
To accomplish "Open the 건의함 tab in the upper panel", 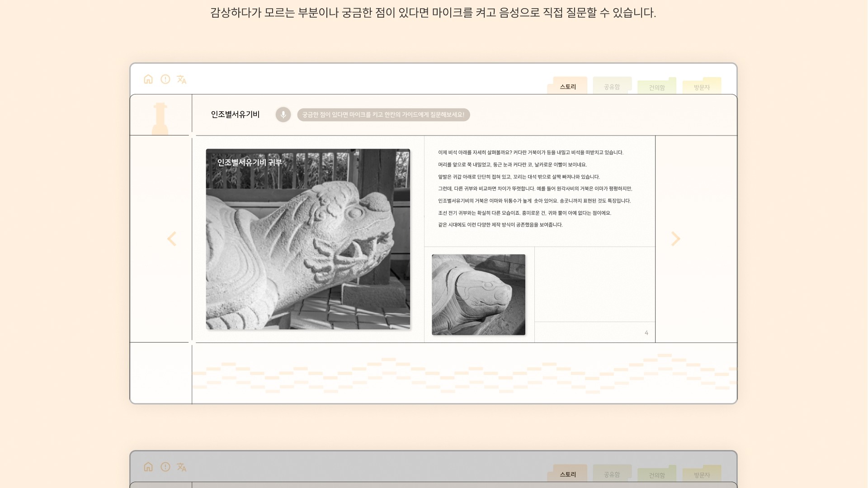I will [657, 87].
